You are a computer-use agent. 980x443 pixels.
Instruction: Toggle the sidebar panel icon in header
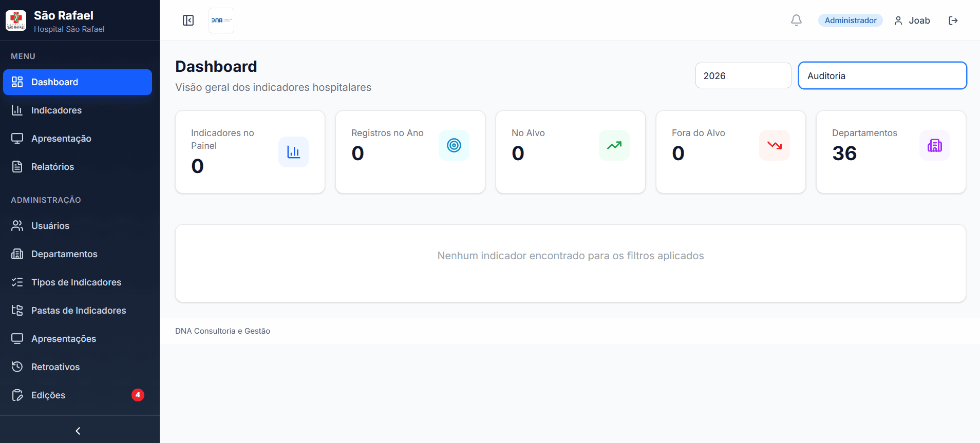[x=188, y=21]
